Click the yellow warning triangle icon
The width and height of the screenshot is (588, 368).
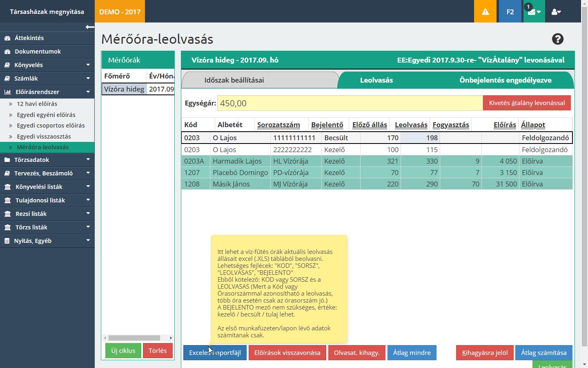485,11
